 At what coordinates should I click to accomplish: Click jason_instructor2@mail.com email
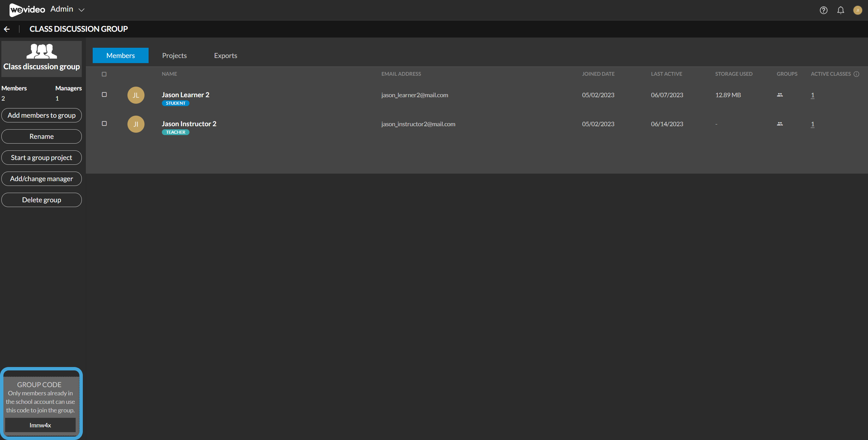coord(418,124)
